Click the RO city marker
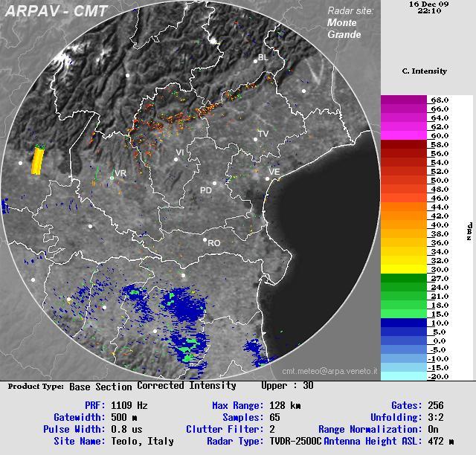The width and height of the screenshot is (476, 455). point(205,239)
